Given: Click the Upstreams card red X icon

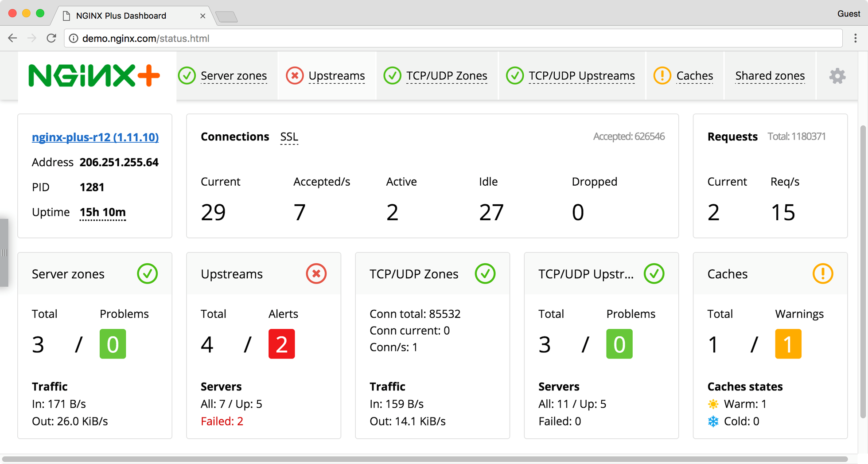Looking at the screenshot, I should pyautogui.click(x=316, y=273).
